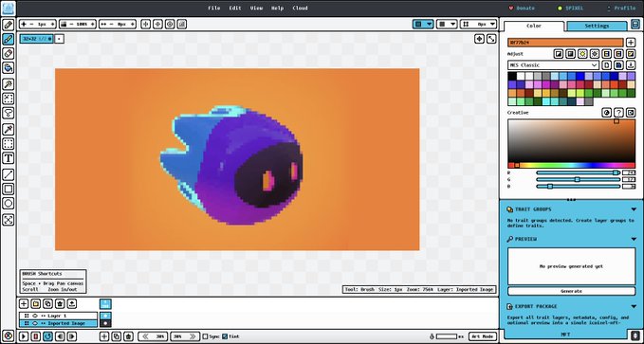Toggle the loop animation button
Screen dimensions: 644x344
click(x=47, y=336)
